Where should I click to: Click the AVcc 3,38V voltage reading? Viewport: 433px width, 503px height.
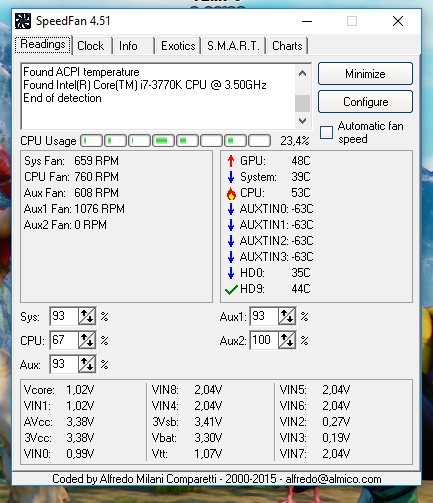[x=59, y=422]
